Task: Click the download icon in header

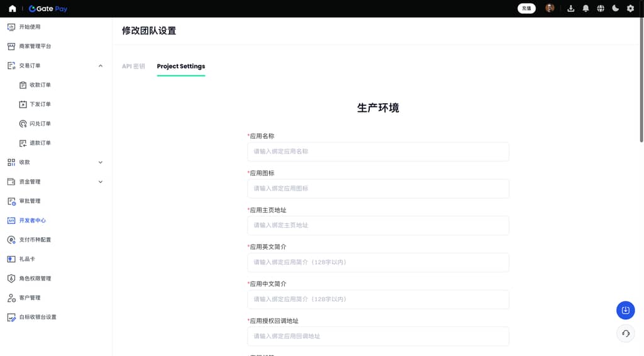Action: coord(571,9)
